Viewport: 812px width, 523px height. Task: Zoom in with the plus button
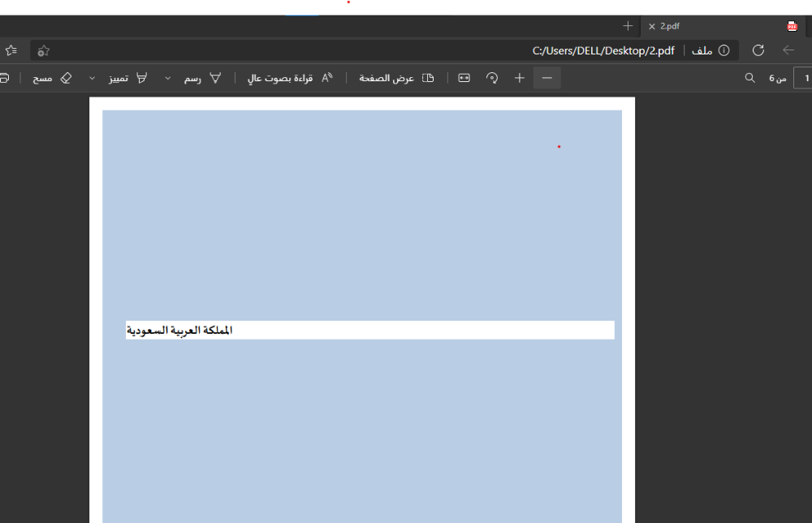[520, 78]
